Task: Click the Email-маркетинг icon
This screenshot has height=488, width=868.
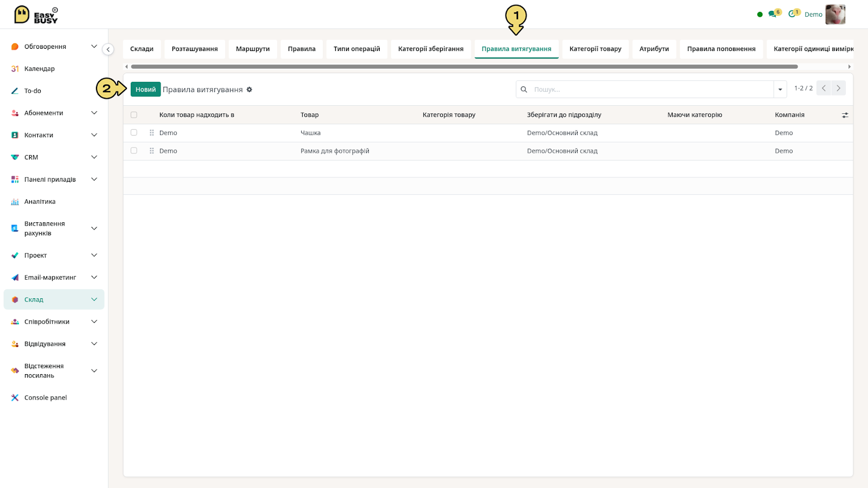Action: click(15, 278)
